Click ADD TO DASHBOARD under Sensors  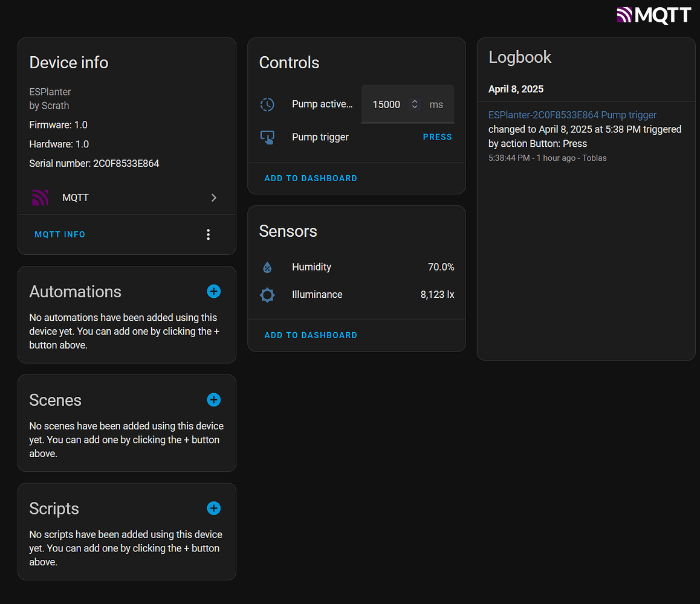click(x=310, y=335)
